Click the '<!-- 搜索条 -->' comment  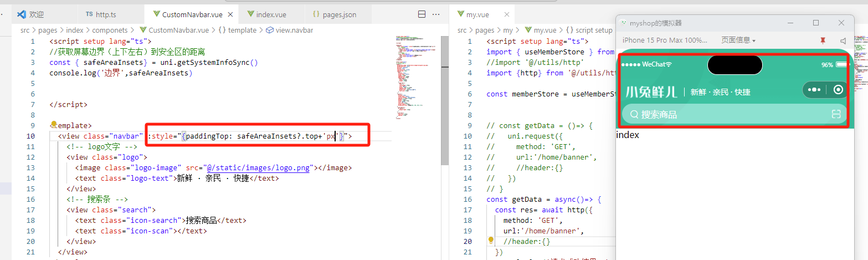click(97, 200)
